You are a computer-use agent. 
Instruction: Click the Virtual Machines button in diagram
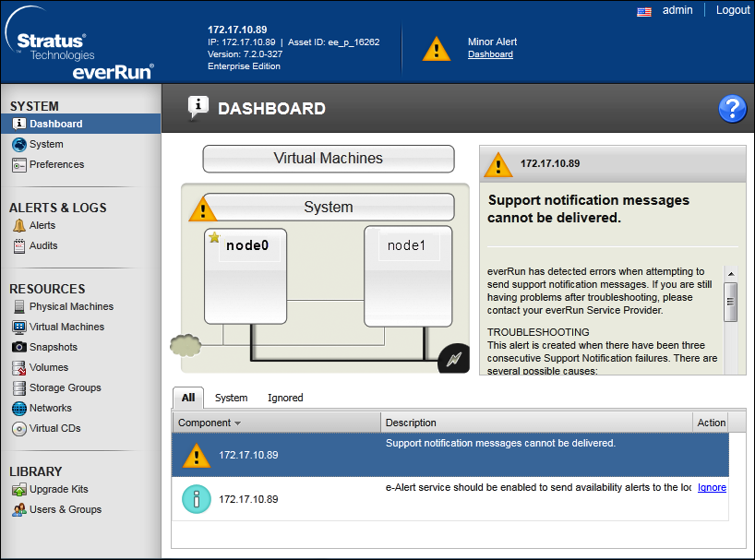329,159
